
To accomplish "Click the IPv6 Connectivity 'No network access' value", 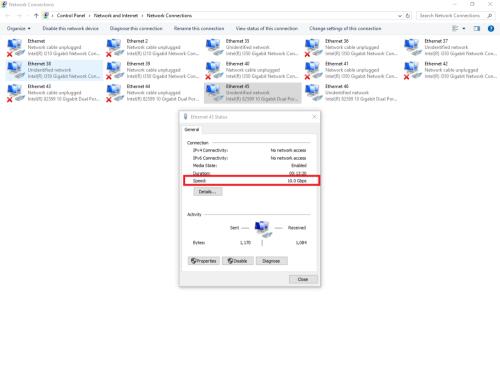I will [x=288, y=158].
